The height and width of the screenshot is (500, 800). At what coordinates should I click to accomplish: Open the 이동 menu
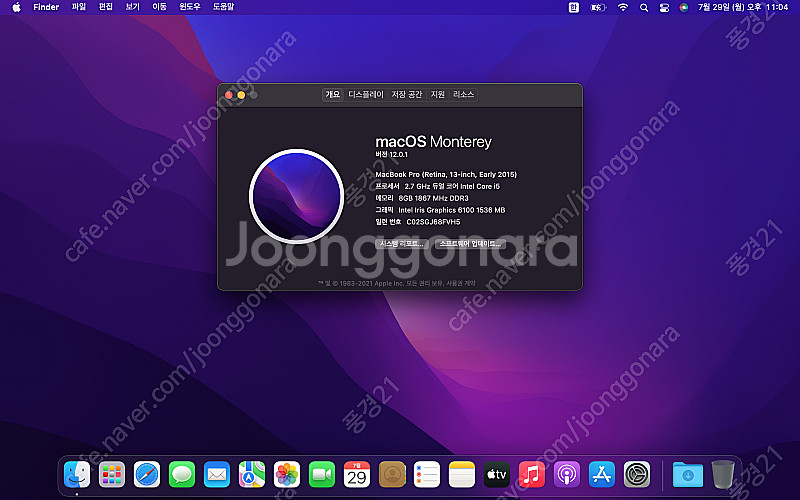point(159,7)
